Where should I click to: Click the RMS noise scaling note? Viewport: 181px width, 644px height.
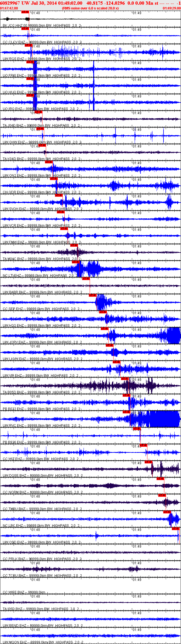point(90,8)
